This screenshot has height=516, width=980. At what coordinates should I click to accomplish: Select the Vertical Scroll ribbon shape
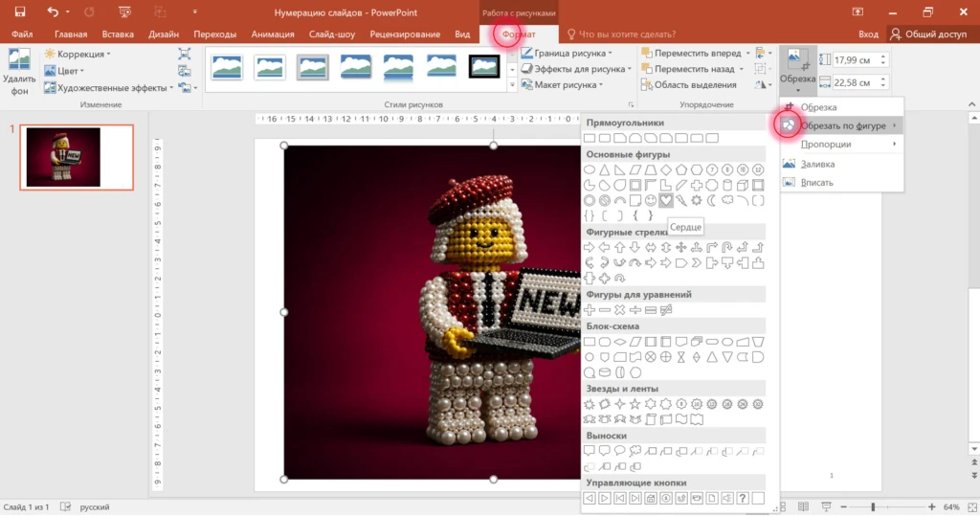coord(651,419)
